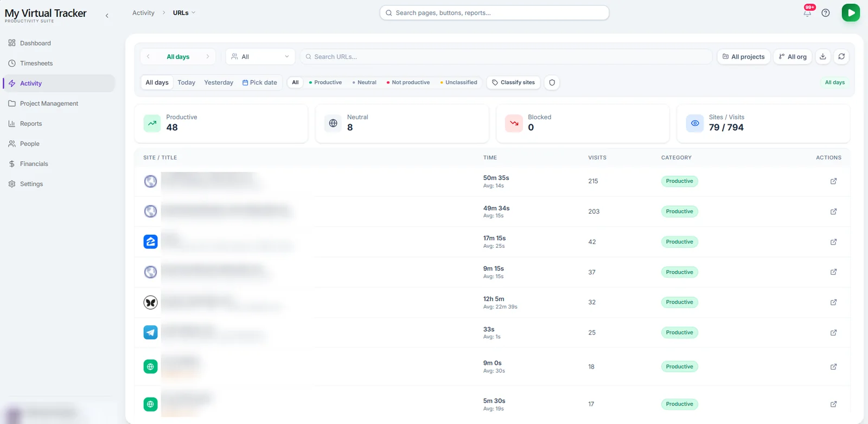
Task: Click the site favicon in the 17m 15s row
Action: tap(150, 242)
